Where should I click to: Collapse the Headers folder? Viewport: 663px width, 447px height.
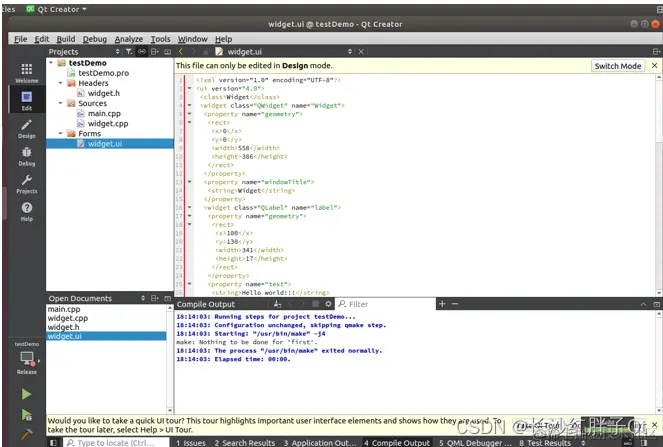click(x=60, y=83)
